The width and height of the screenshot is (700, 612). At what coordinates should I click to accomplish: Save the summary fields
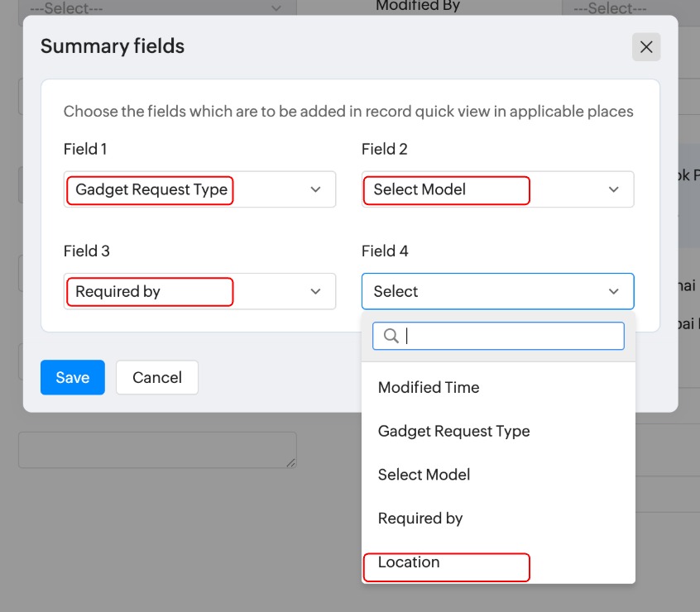tap(73, 377)
